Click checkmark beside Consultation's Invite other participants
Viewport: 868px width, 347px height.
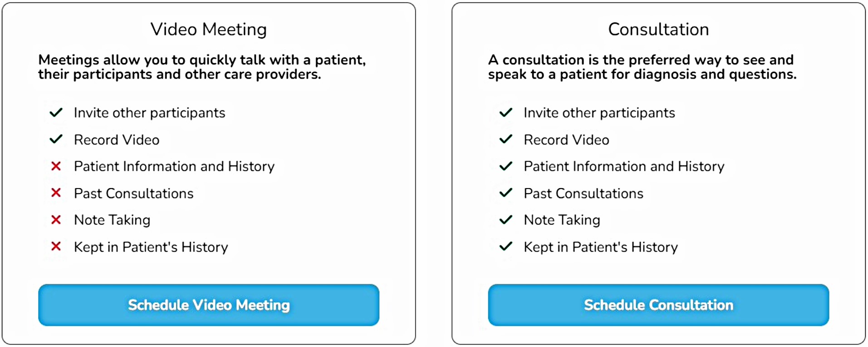(x=505, y=112)
